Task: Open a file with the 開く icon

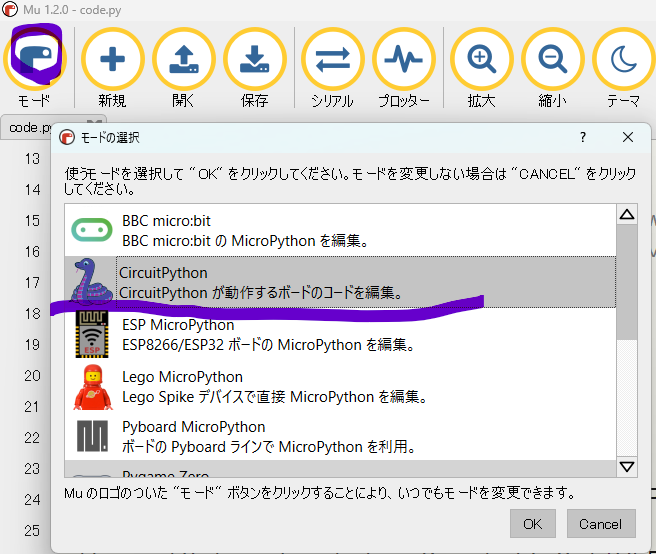Action: coord(183,60)
